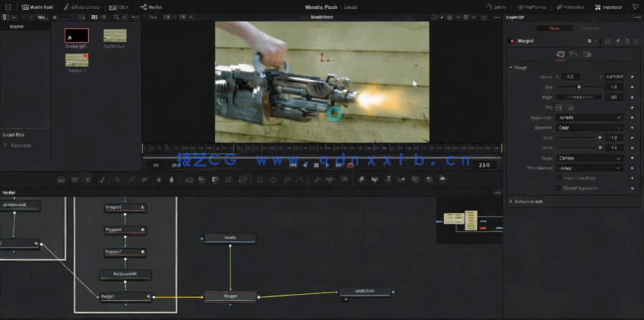Adjust the Size slider

[x=578, y=87]
